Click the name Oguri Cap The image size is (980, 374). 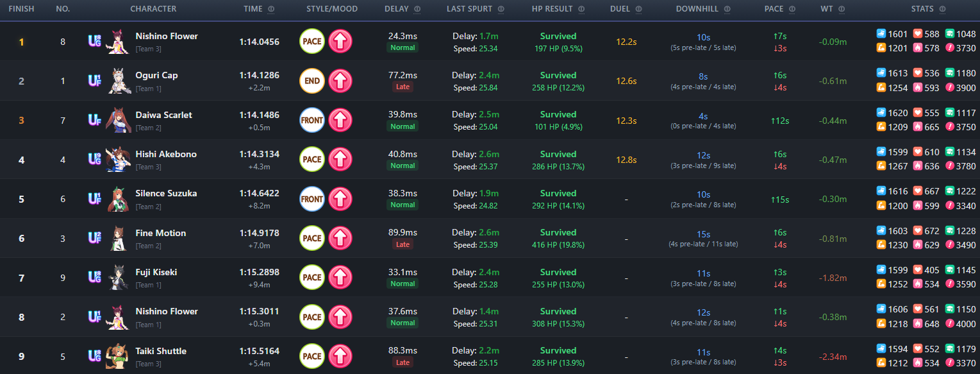click(x=156, y=75)
